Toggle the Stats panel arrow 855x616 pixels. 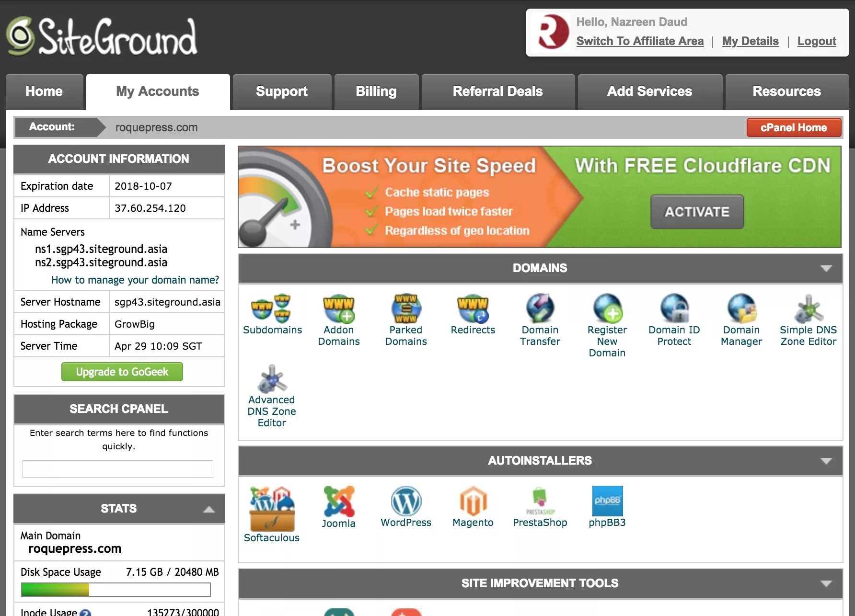(209, 509)
